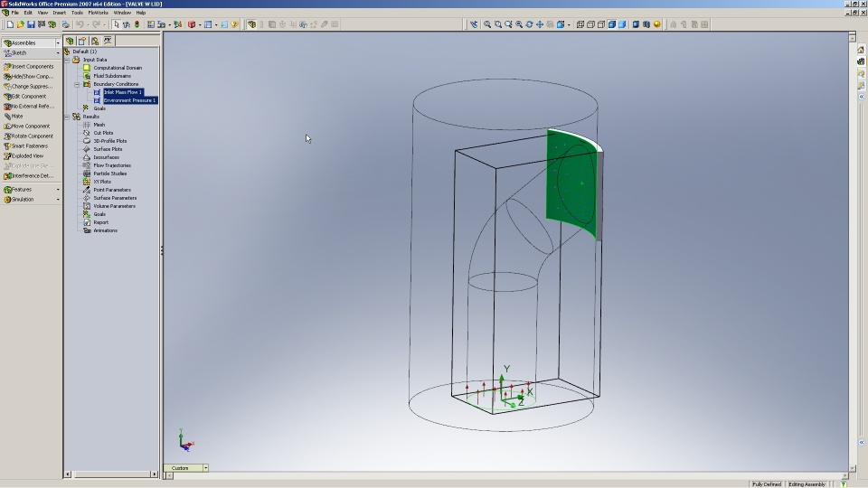Image resolution: width=868 pixels, height=488 pixels.
Task: Select Inlet Mass Flow 1 boundary condition
Action: tap(123, 92)
